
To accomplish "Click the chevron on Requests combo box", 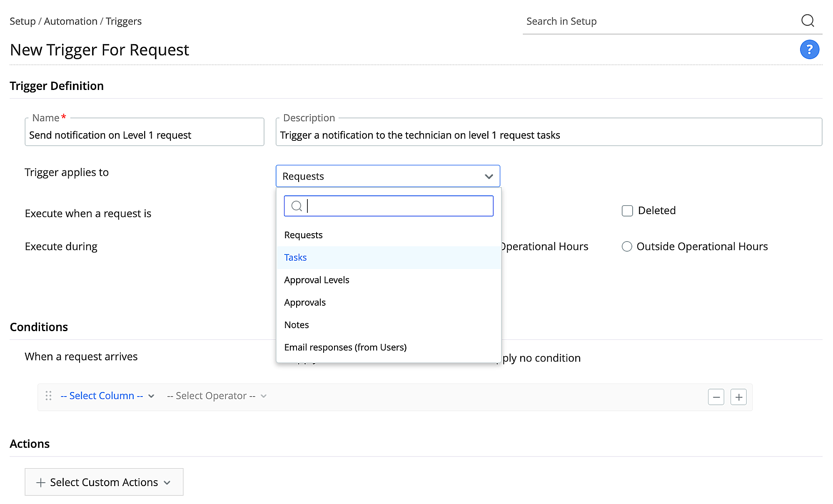I will click(489, 176).
